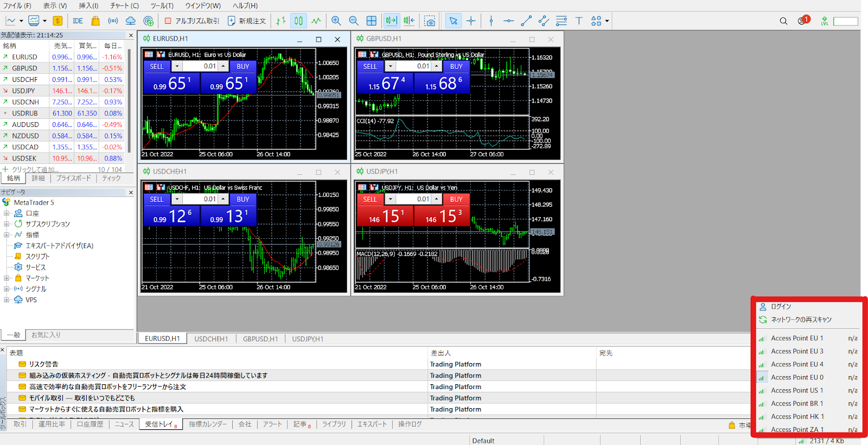The width and height of the screenshot is (868, 445).
Task: Click クリックして追加 to add symbol
Action: coord(35,169)
